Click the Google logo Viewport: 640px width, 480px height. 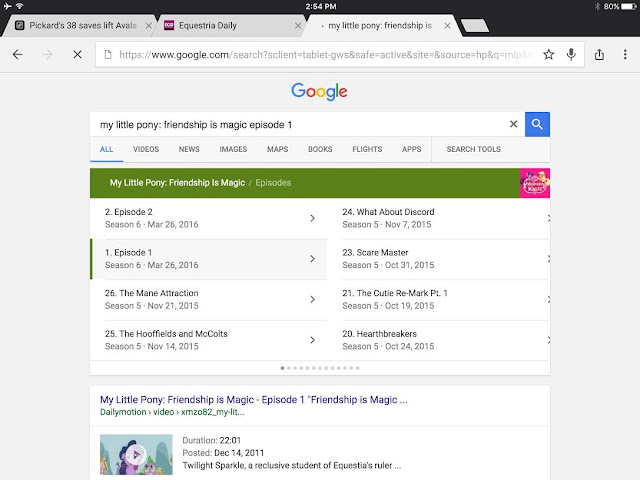click(x=319, y=92)
